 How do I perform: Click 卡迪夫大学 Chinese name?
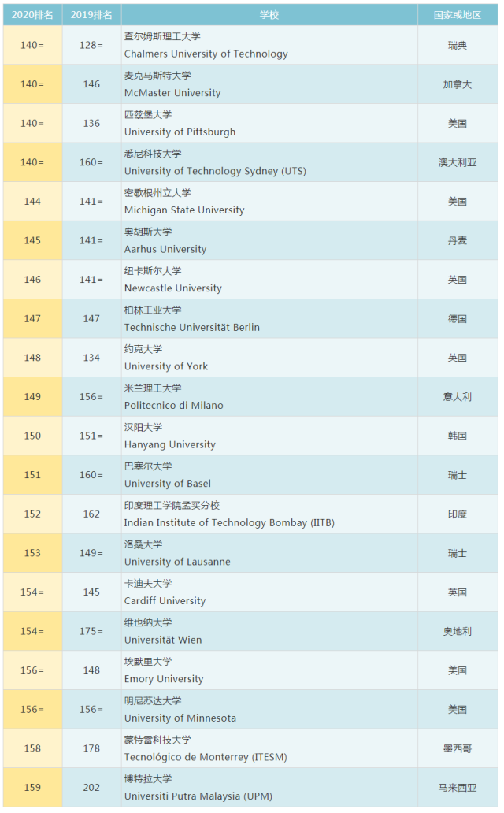pyautogui.click(x=148, y=583)
